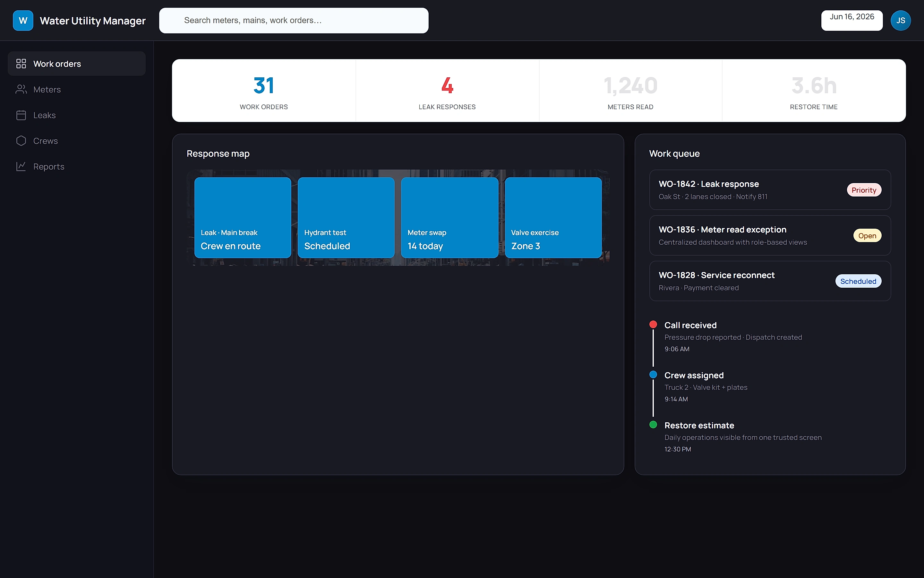The height and width of the screenshot is (578, 924).
Task: Click the 12:30 PM timestamp
Action: coord(677,449)
